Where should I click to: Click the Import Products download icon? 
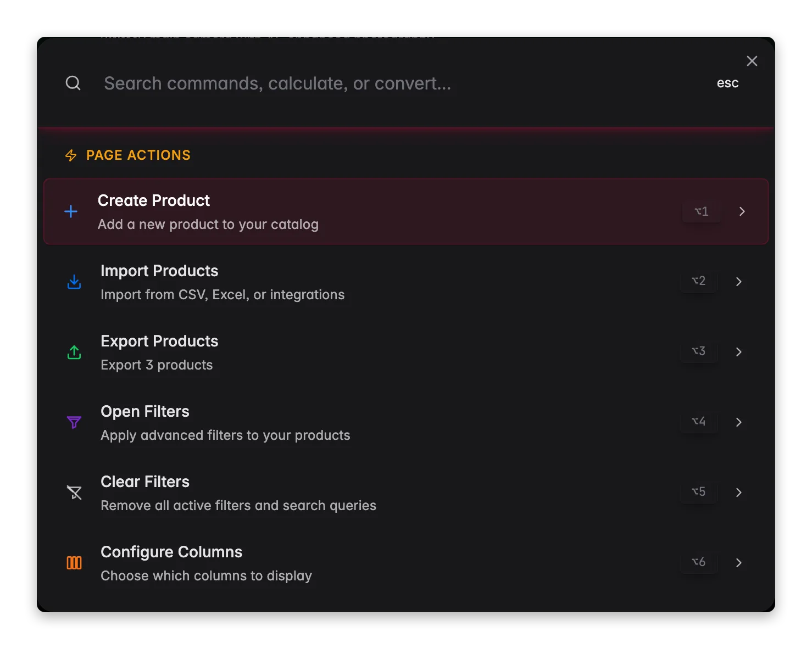pyautogui.click(x=74, y=282)
